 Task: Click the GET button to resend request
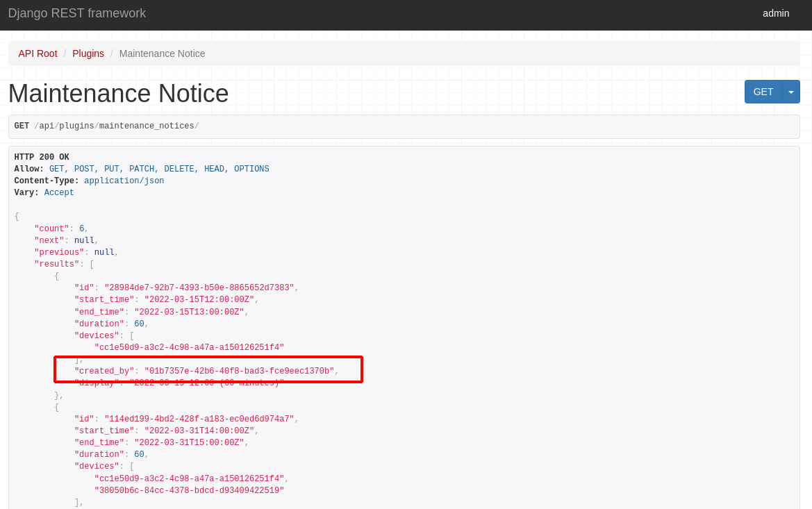pyautogui.click(x=763, y=91)
